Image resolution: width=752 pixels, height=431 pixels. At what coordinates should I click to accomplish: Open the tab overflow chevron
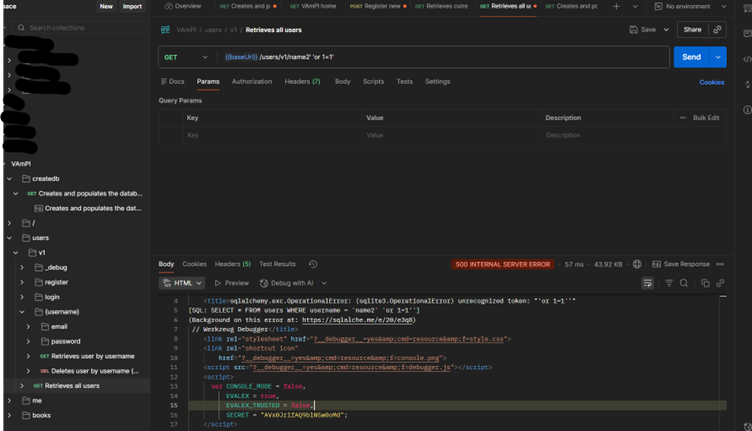635,6
